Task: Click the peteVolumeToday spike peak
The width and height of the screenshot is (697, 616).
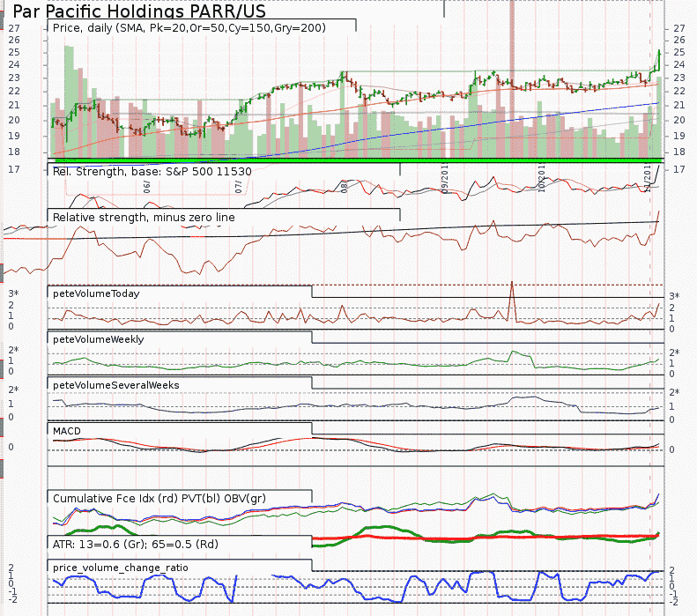Action: [x=512, y=282]
